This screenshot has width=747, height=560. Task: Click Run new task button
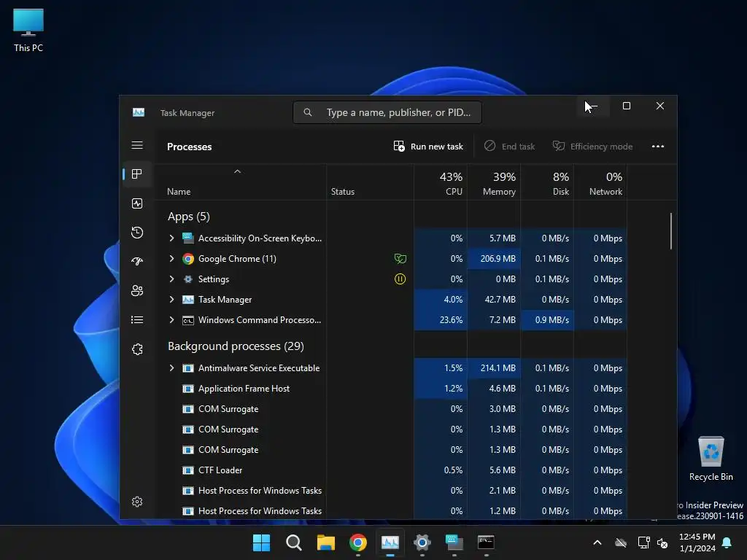tap(428, 147)
